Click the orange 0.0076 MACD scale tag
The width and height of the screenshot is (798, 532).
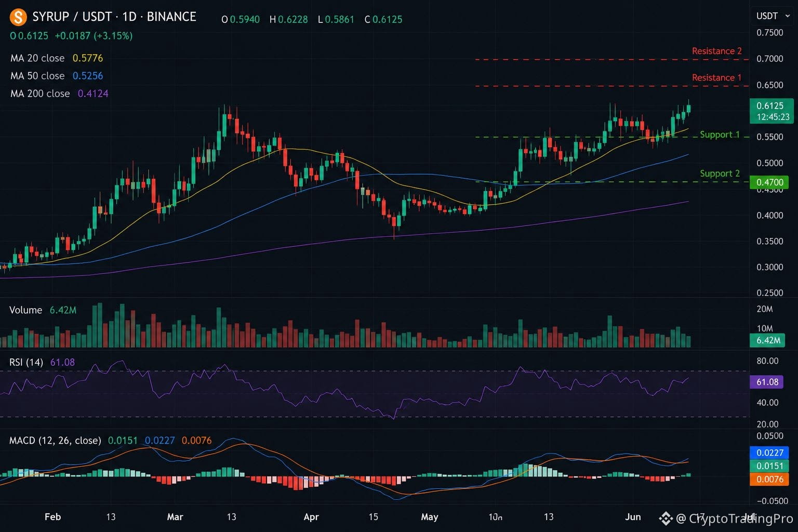(769, 479)
